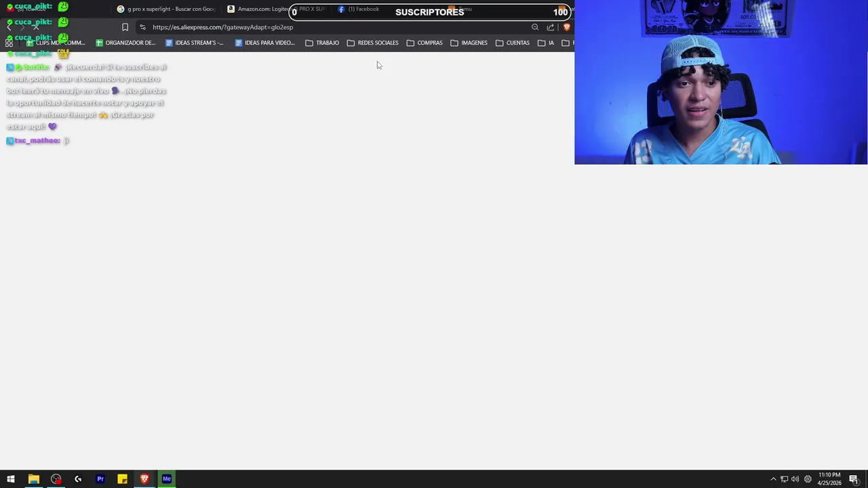This screenshot has height=488, width=868.
Task: Share this page via the share icon
Action: 551,27
